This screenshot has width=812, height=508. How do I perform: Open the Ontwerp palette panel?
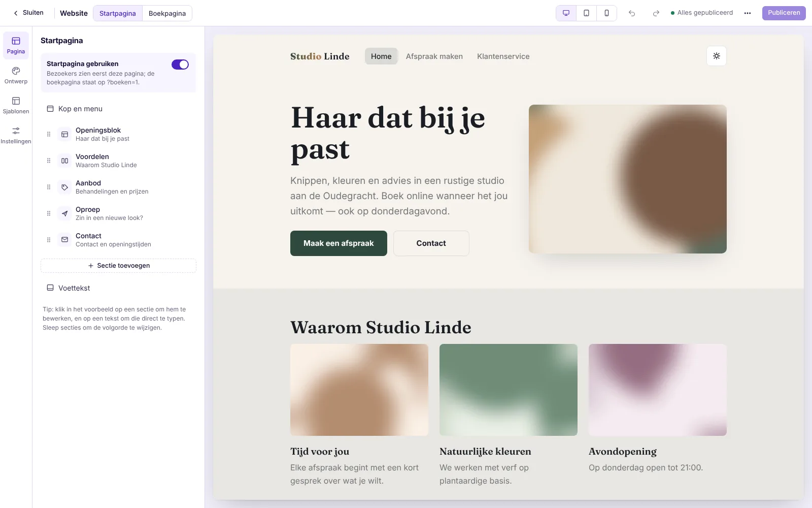click(16, 75)
